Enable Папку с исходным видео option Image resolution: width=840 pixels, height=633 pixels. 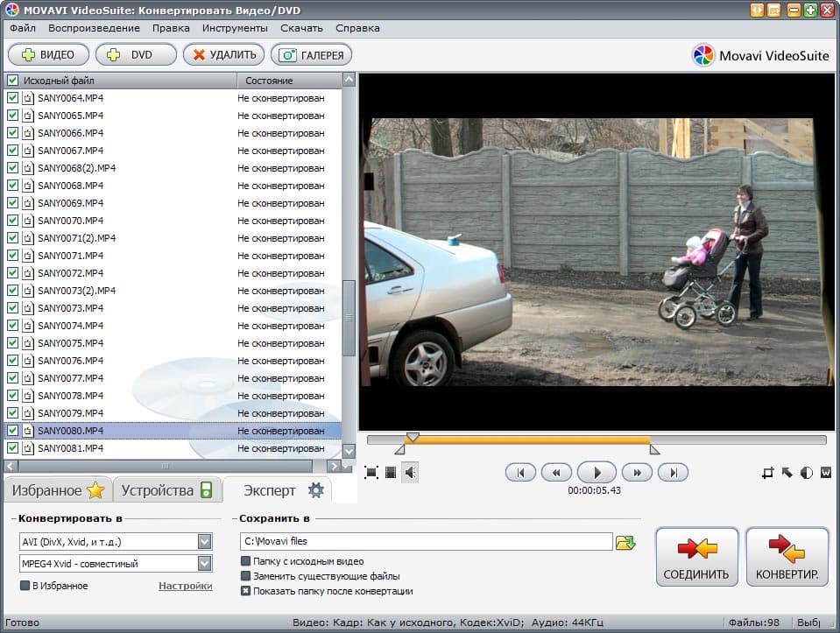245,561
